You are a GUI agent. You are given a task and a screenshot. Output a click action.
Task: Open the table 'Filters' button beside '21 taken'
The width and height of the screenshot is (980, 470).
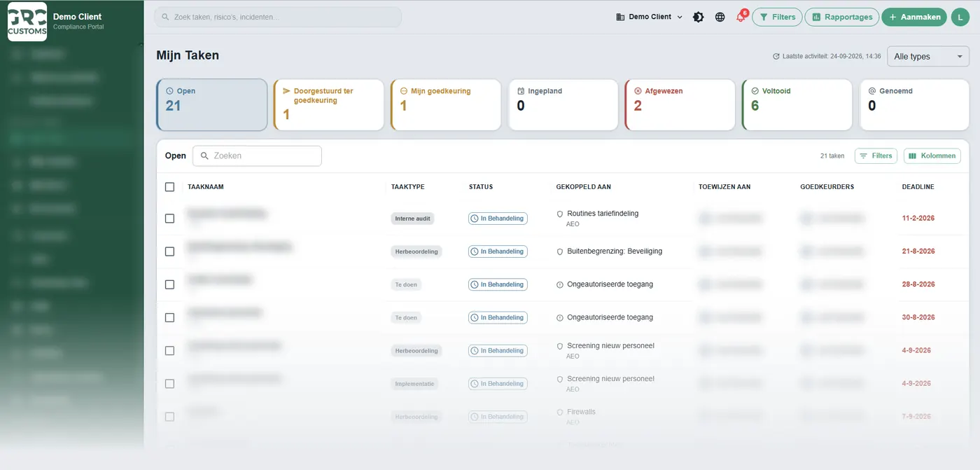pyautogui.click(x=876, y=155)
